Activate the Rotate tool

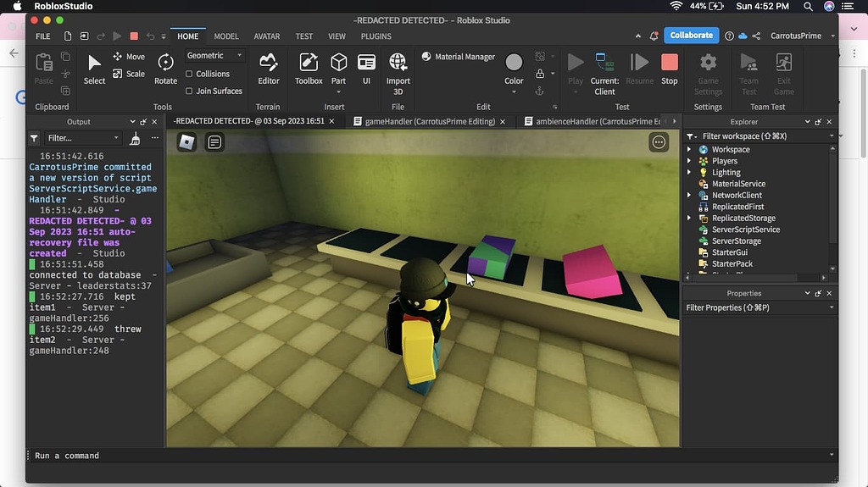tap(166, 68)
